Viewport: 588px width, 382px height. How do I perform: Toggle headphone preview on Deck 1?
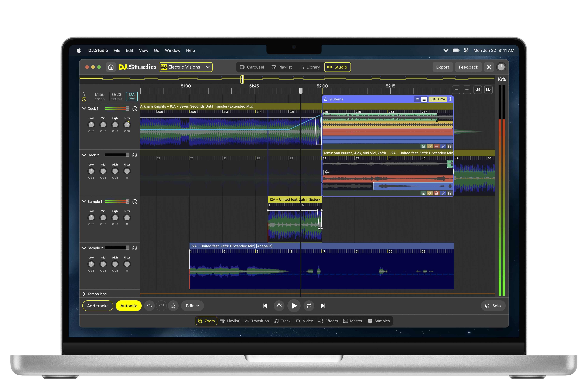(135, 108)
